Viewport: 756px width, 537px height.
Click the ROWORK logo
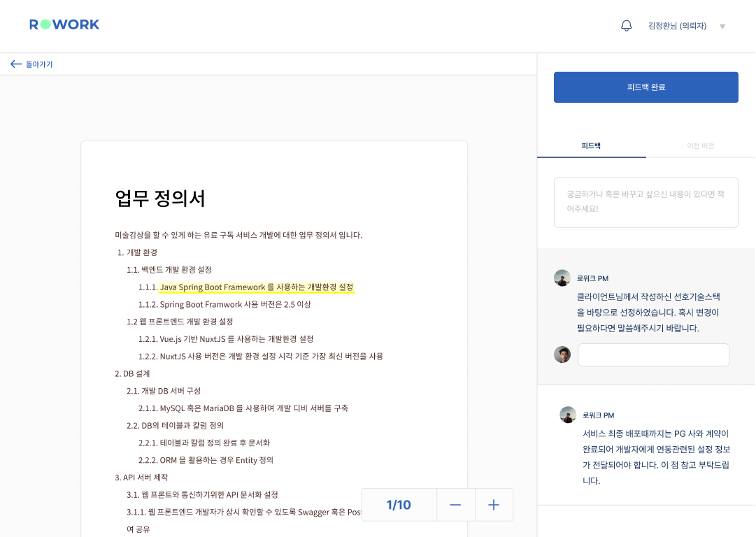pos(64,23)
